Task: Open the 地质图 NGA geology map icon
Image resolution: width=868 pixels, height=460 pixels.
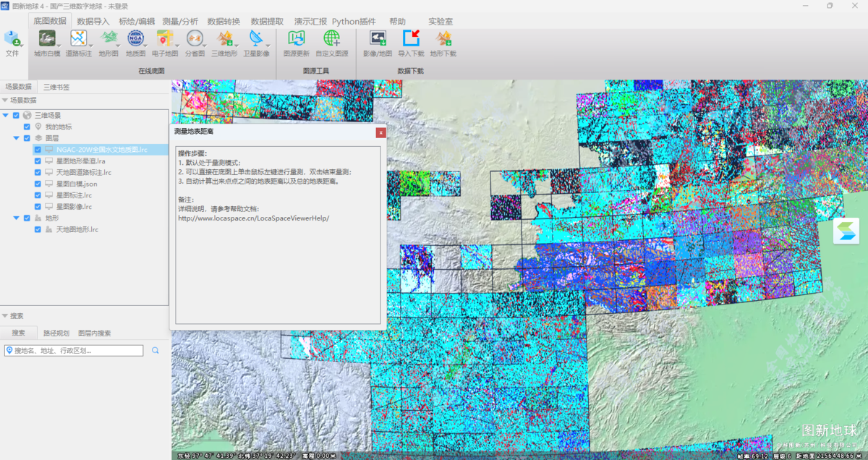Action: (135, 39)
